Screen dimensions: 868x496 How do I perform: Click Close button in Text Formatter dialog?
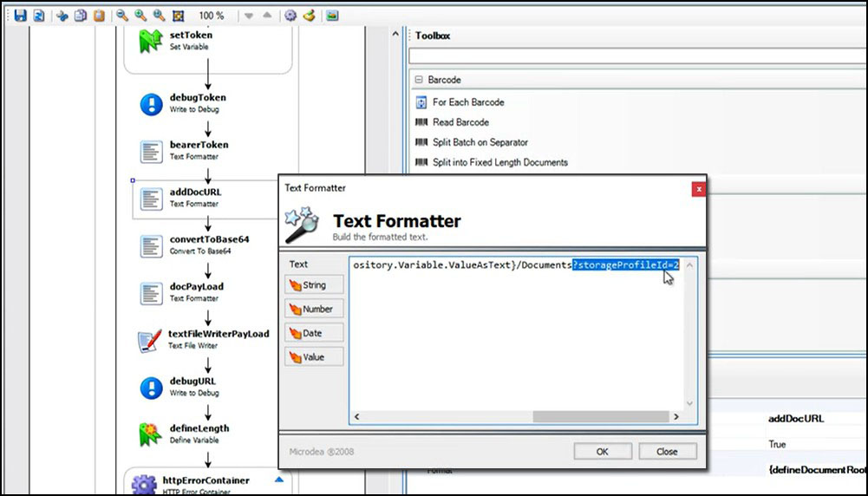667,451
